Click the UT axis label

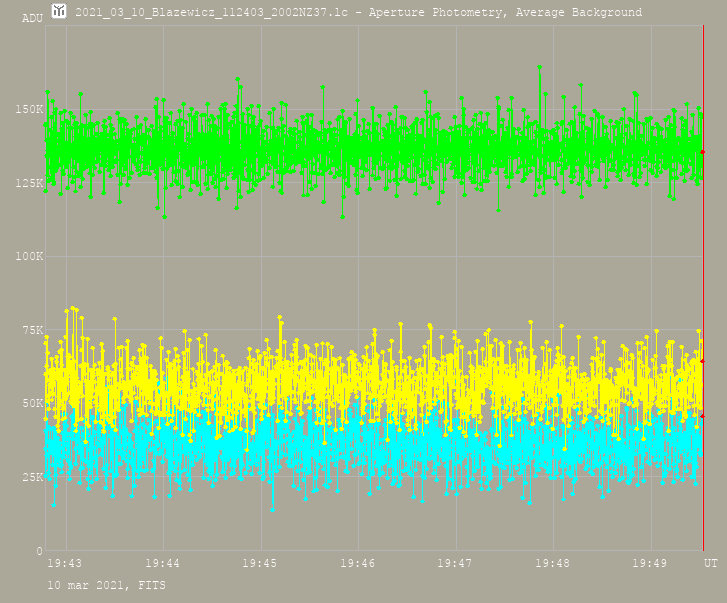tap(711, 563)
